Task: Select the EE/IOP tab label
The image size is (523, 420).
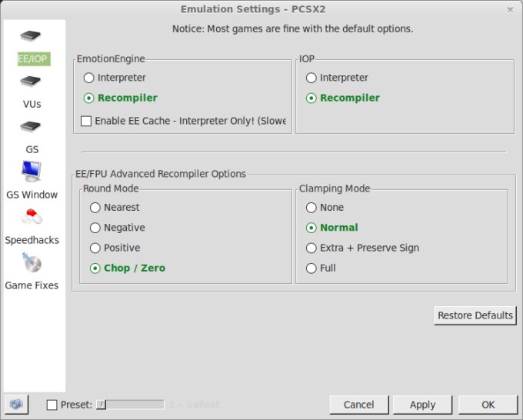Action: click(34, 59)
